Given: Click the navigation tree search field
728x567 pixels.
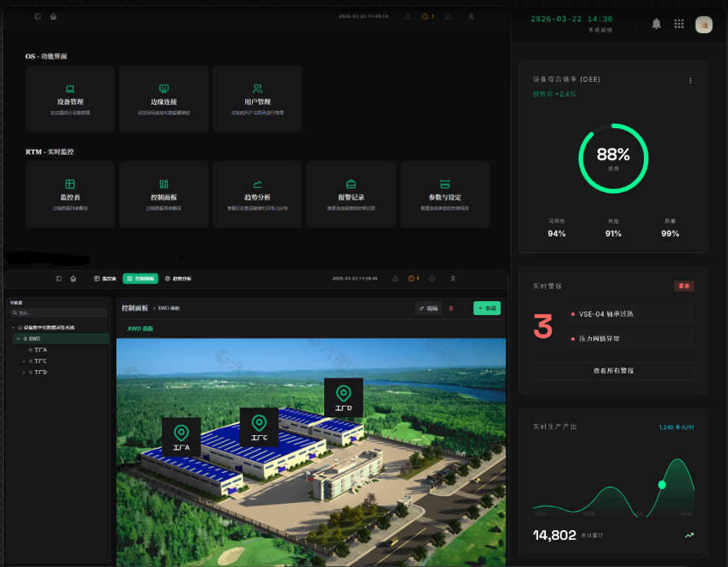Looking at the screenshot, I should 59,313.
